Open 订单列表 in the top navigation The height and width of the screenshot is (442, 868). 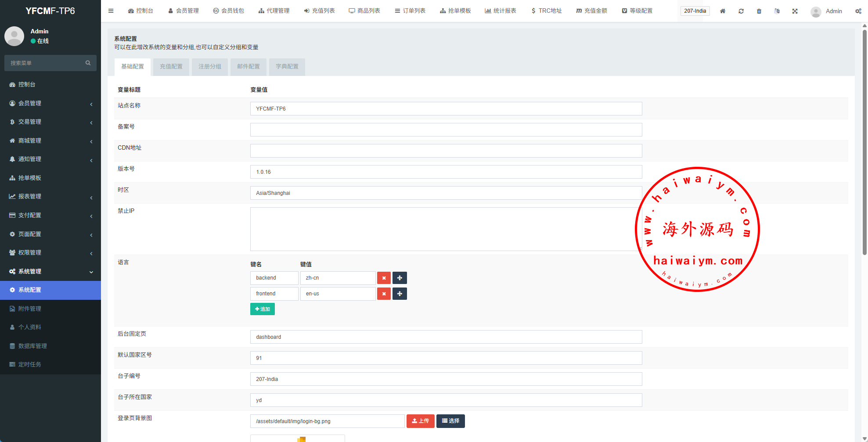click(x=410, y=11)
